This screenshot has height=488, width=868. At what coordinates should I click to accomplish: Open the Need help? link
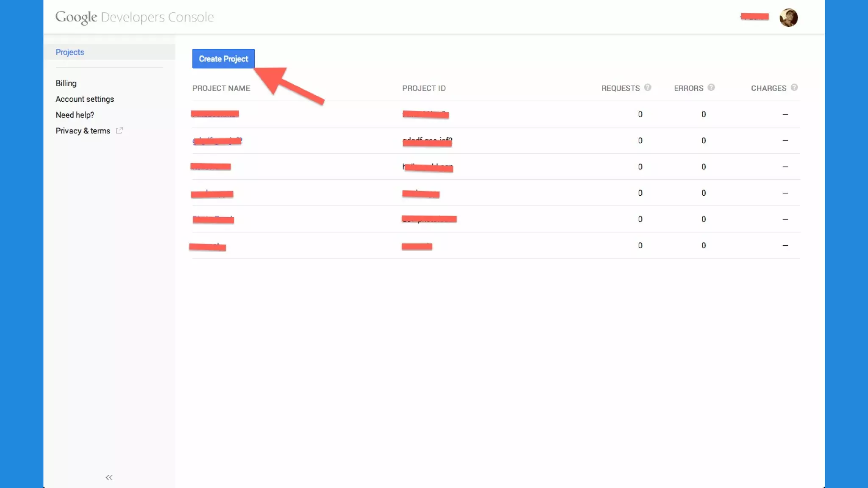click(x=75, y=115)
